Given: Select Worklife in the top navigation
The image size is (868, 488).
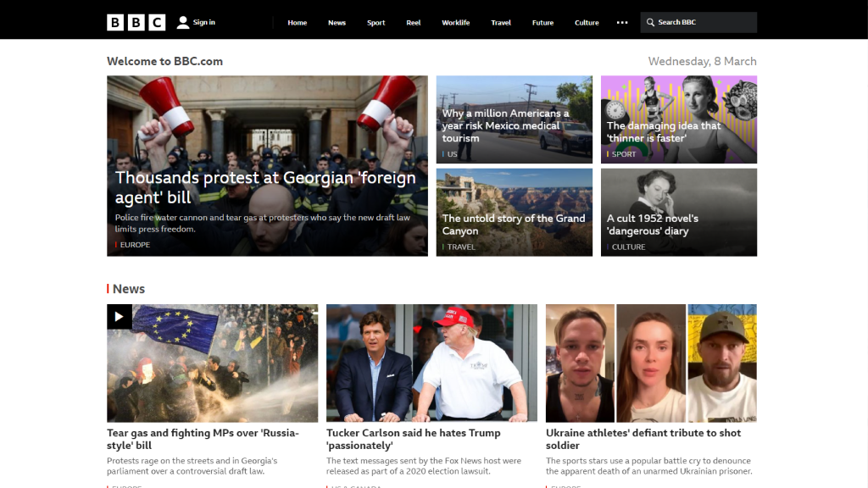Looking at the screenshot, I should (455, 23).
